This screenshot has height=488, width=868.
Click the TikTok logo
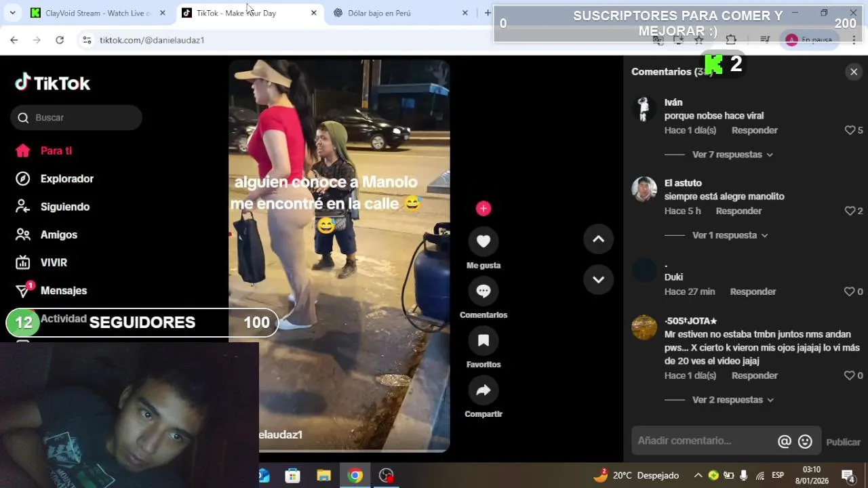(52, 83)
